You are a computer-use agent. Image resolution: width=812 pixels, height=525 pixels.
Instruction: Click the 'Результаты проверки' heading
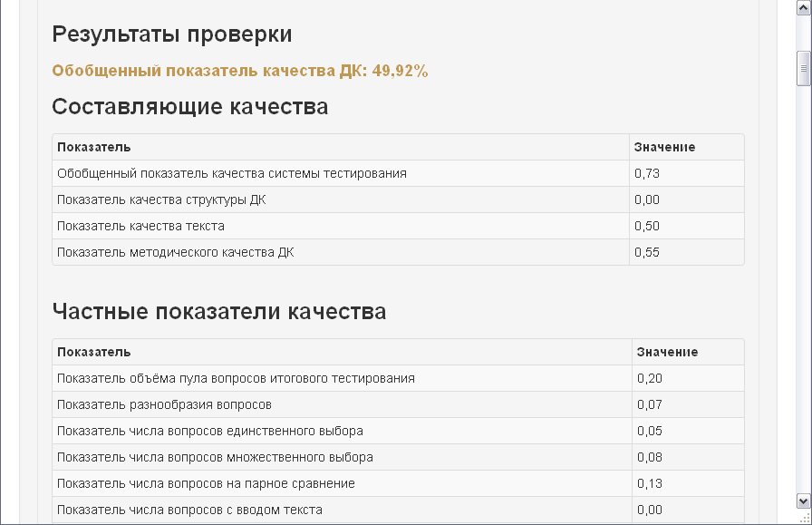tap(172, 34)
